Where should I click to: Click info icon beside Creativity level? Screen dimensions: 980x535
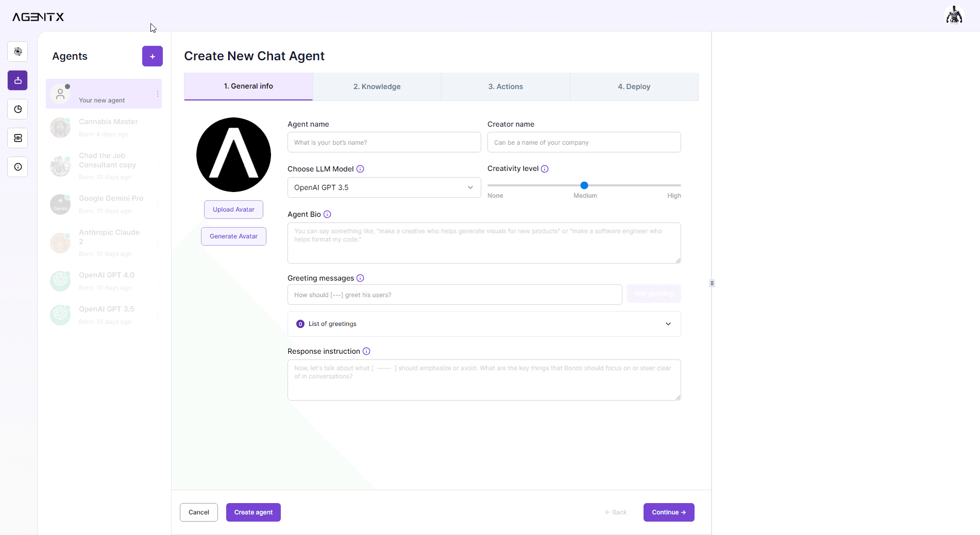click(545, 169)
